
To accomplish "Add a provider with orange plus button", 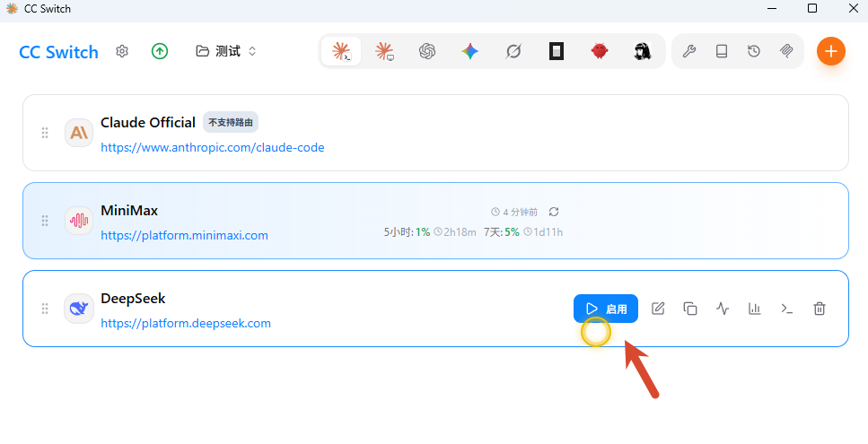I will (x=831, y=51).
